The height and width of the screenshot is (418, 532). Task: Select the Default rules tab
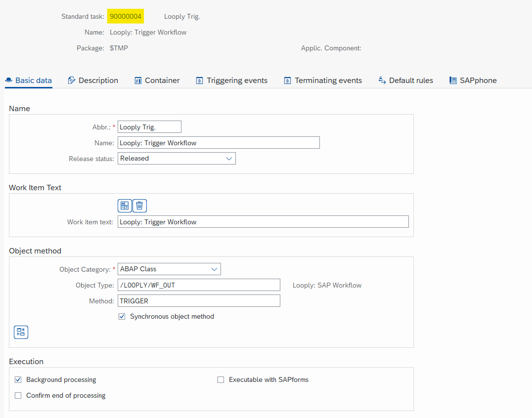[405, 81]
